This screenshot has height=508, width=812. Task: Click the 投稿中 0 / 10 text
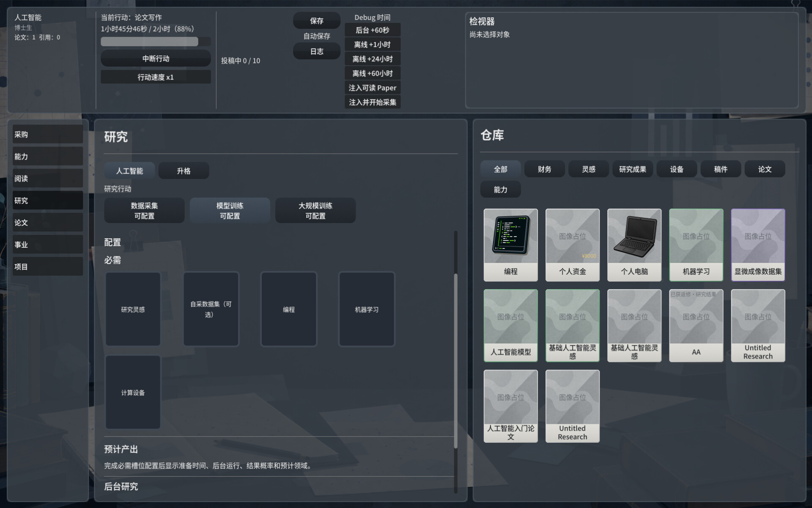(240, 61)
